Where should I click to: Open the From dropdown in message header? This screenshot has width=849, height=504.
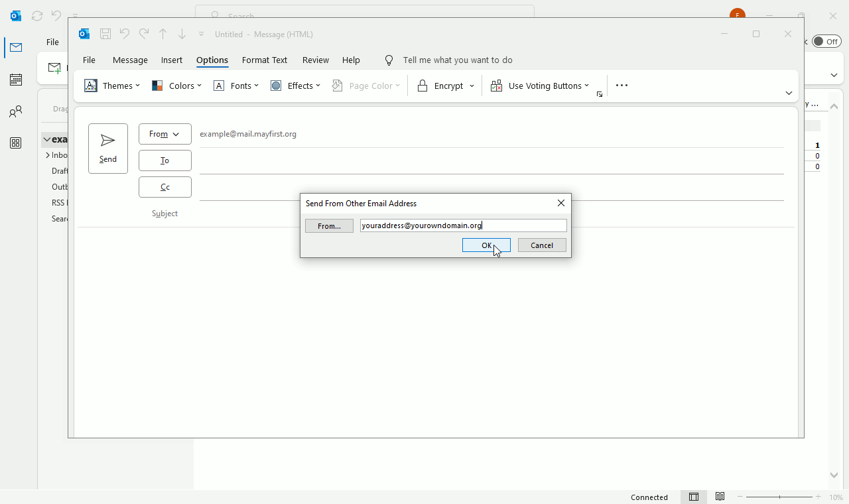click(165, 134)
